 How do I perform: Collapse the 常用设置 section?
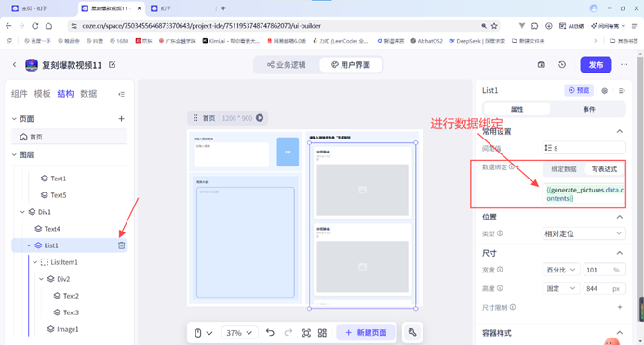coord(620,131)
